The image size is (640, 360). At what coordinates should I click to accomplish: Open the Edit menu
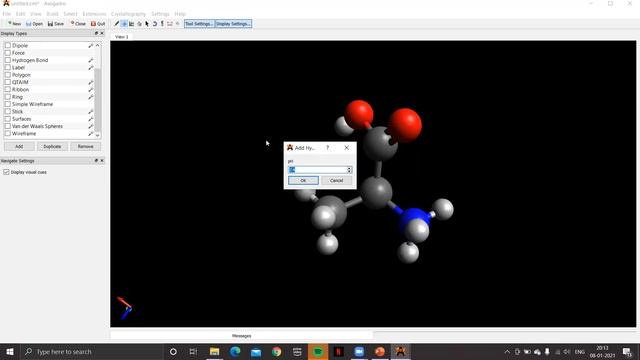20,14
